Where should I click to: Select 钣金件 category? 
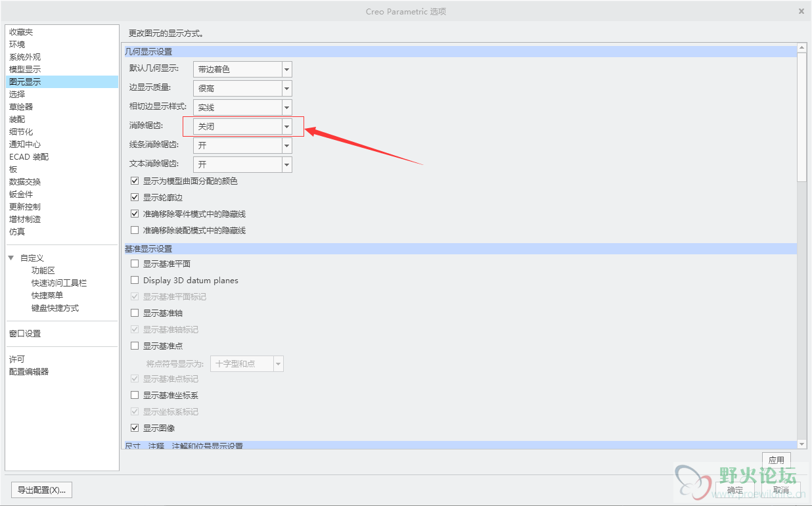(x=21, y=195)
